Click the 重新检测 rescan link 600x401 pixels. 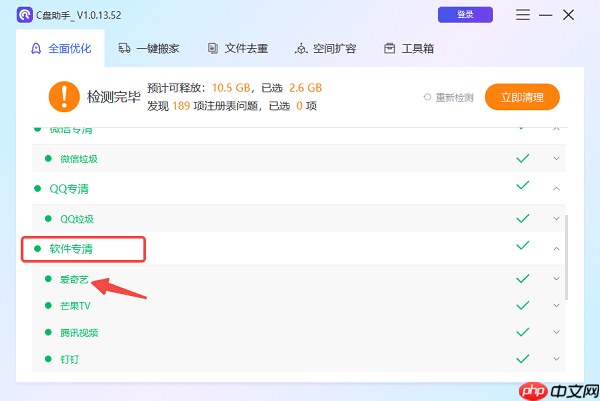(x=454, y=98)
